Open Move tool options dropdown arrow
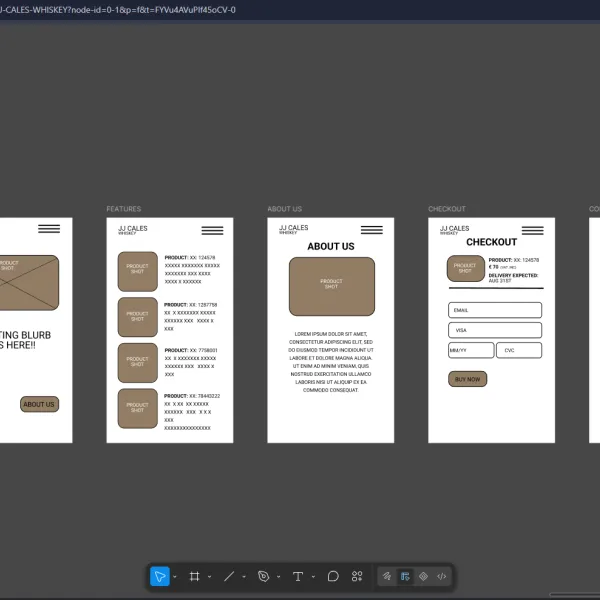Image resolution: width=600 pixels, height=600 pixels. 175,577
